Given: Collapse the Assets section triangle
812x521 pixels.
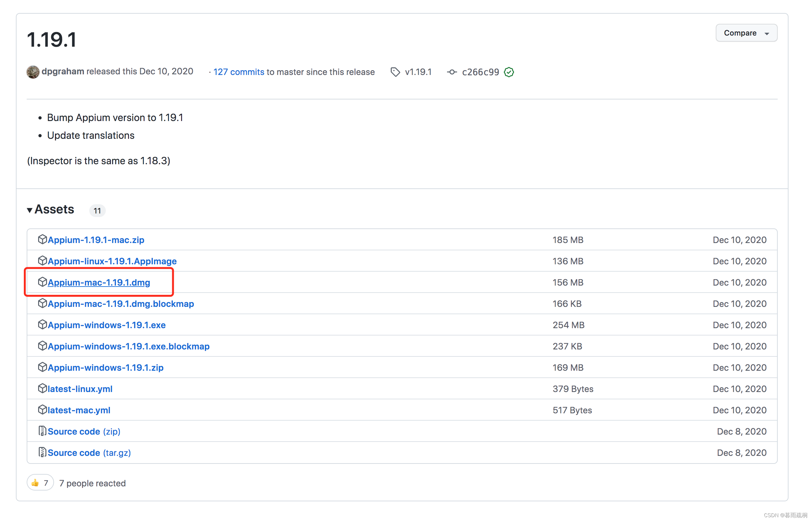Looking at the screenshot, I should pyautogui.click(x=30, y=210).
